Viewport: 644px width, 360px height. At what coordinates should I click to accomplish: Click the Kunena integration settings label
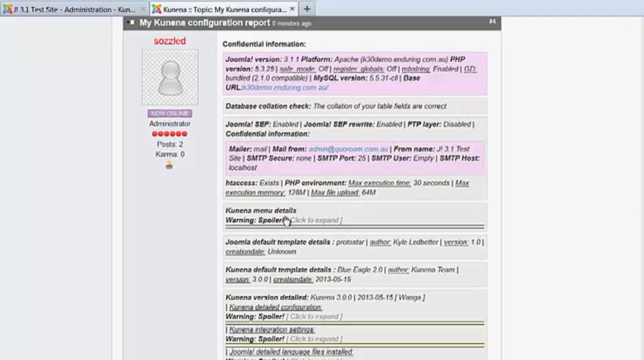tap(272, 330)
